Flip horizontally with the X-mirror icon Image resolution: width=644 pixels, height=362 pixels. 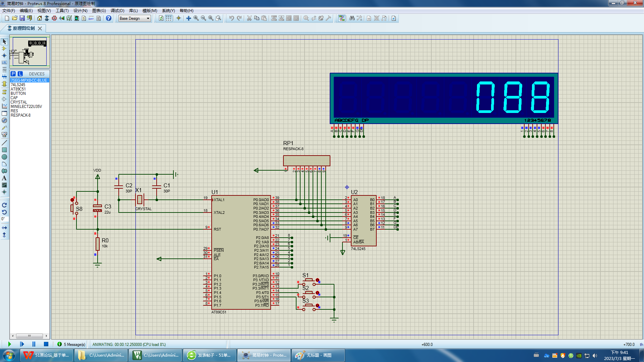pyautogui.click(x=4, y=228)
